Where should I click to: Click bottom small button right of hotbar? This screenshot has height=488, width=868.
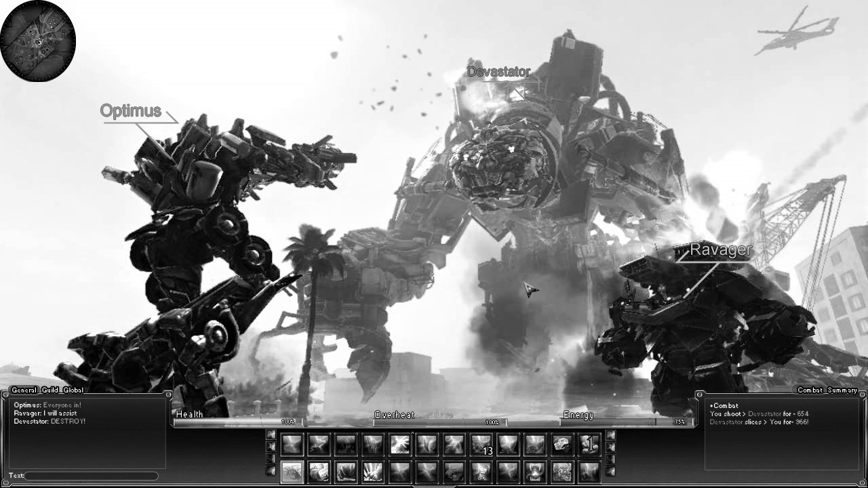(x=610, y=471)
